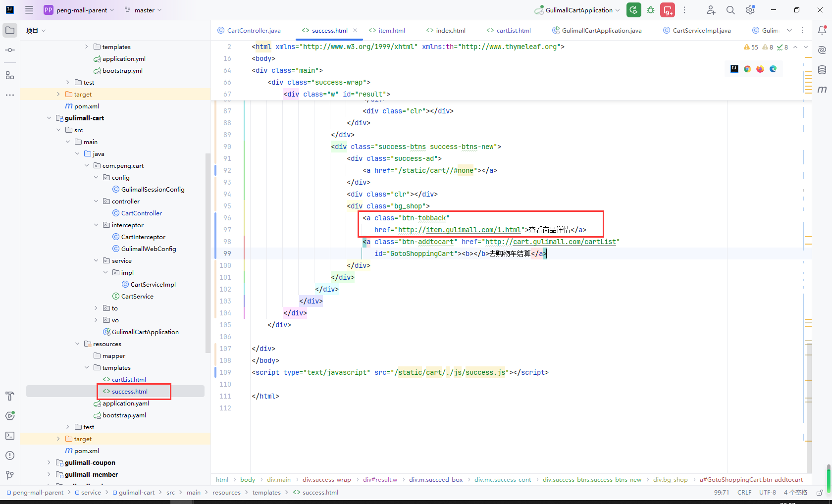Switch to CartController.java tab

[249, 30]
